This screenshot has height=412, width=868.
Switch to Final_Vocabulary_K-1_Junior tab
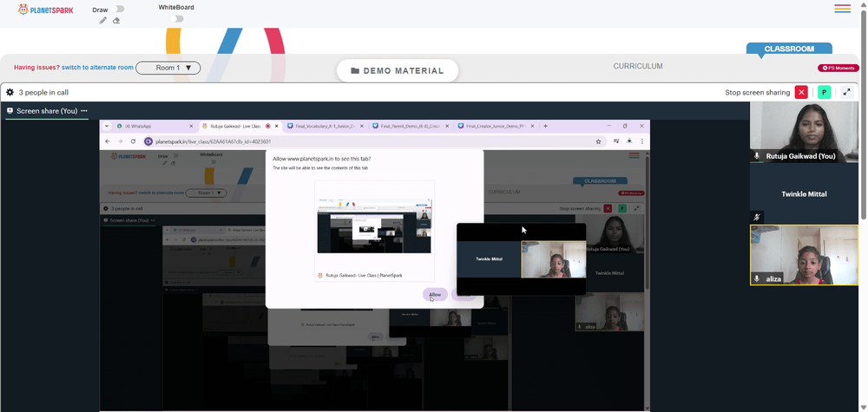pyautogui.click(x=325, y=126)
